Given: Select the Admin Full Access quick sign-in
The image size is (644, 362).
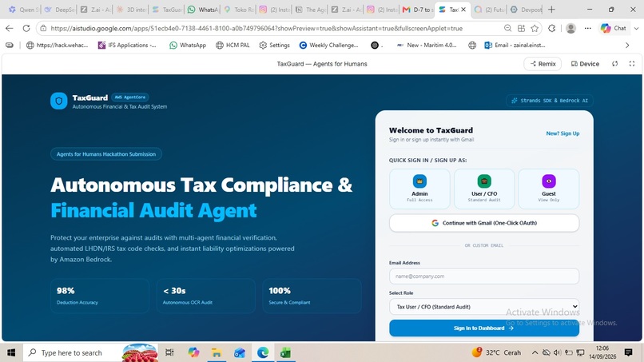Looking at the screenshot, I should 419,189.
